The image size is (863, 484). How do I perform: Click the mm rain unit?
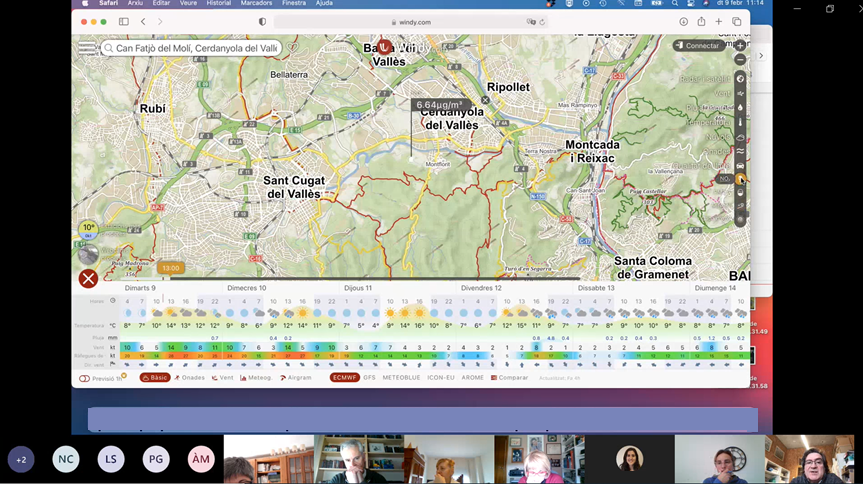113,338
